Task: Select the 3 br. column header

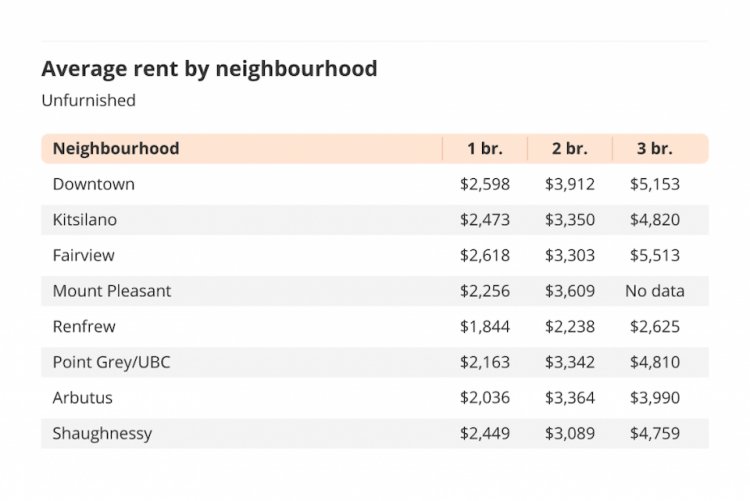Action: [654, 148]
